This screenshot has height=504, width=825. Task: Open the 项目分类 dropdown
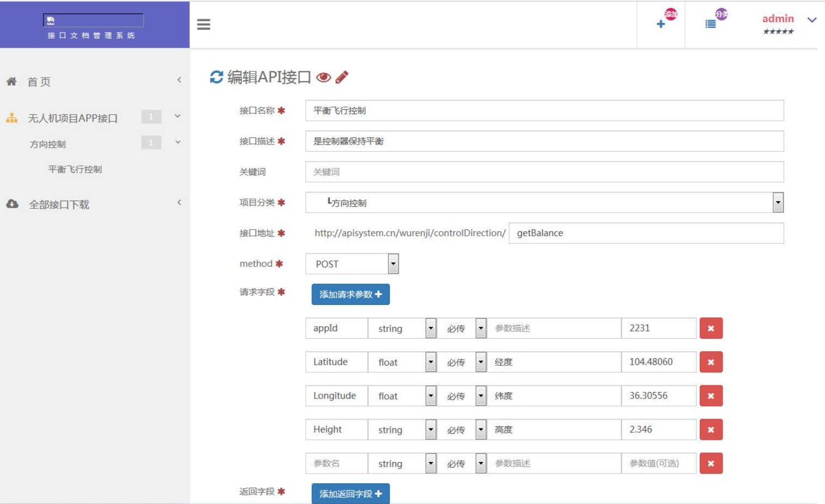pos(778,203)
